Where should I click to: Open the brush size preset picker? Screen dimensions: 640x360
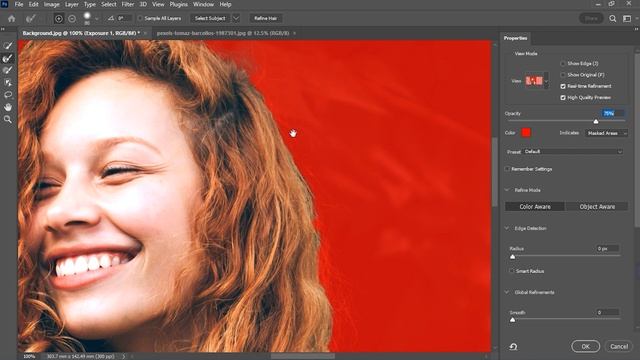click(x=87, y=18)
